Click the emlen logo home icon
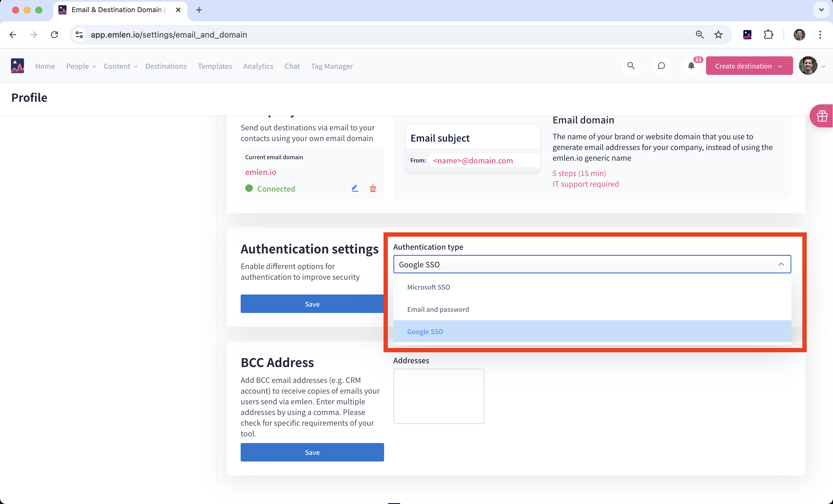This screenshot has width=833, height=504. [18, 66]
